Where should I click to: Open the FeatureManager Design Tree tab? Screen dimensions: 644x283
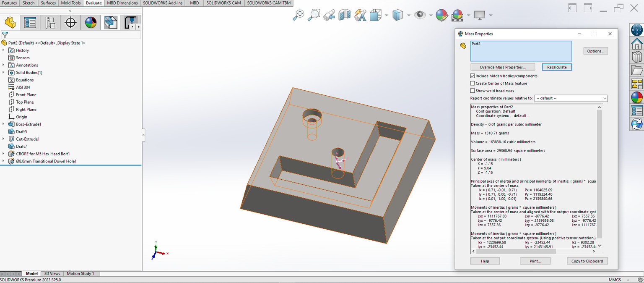(x=10, y=22)
